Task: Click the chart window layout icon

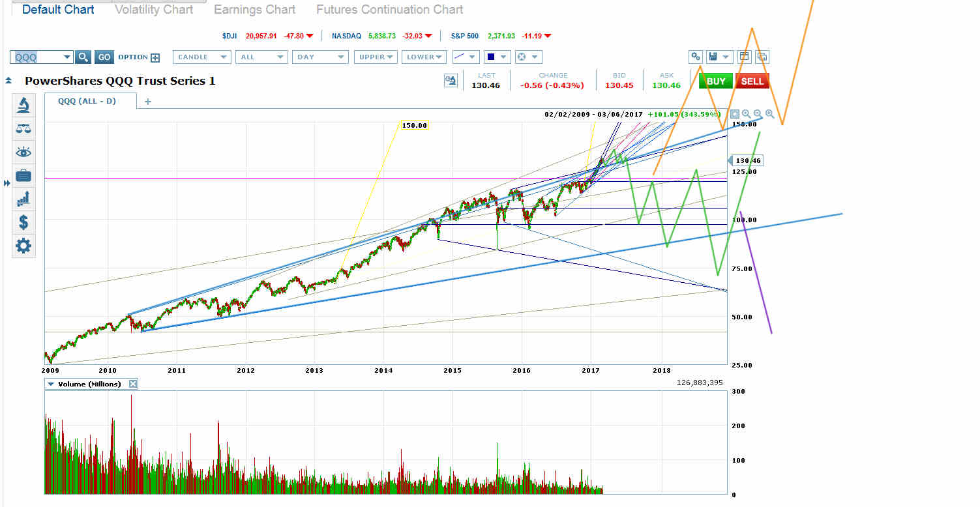Action: coord(744,57)
